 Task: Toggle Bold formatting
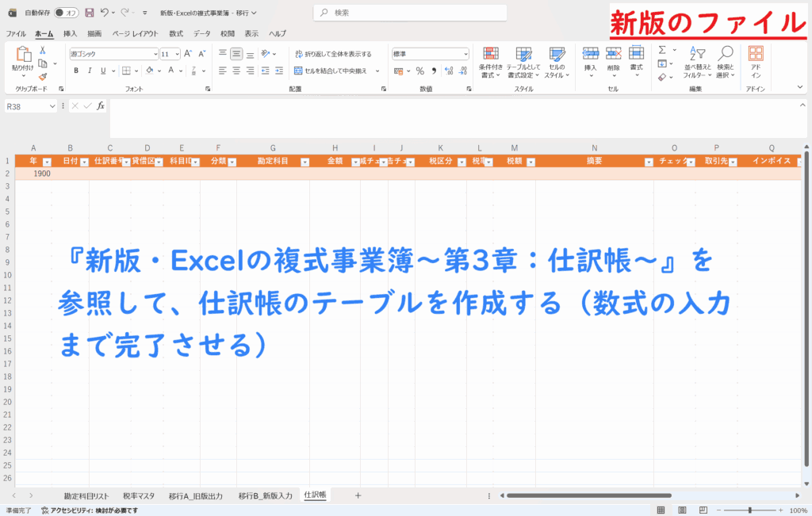click(76, 71)
